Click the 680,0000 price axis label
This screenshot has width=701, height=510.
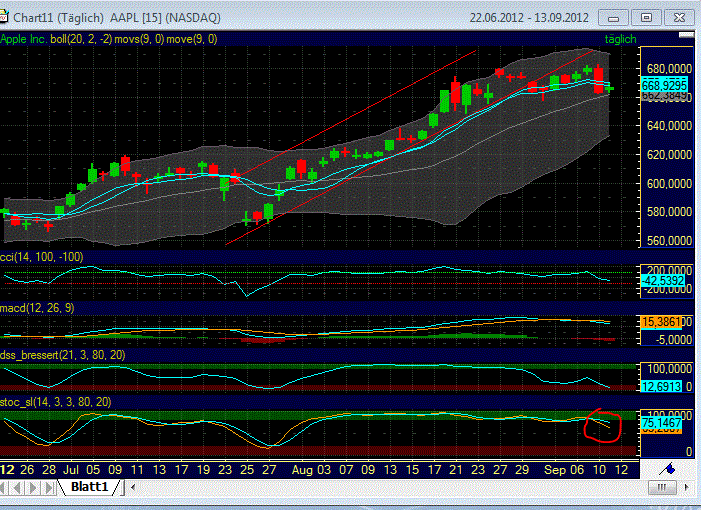(669, 69)
